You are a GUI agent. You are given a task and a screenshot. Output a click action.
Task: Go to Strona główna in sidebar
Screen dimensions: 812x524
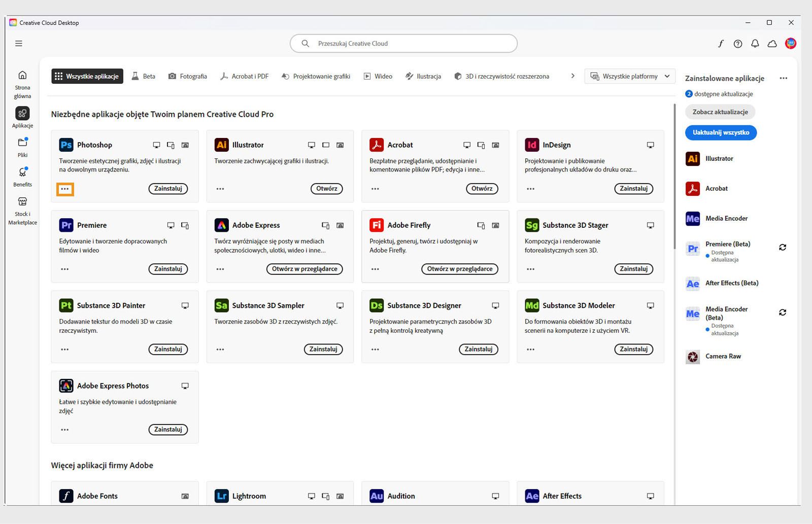pos(22,84)
